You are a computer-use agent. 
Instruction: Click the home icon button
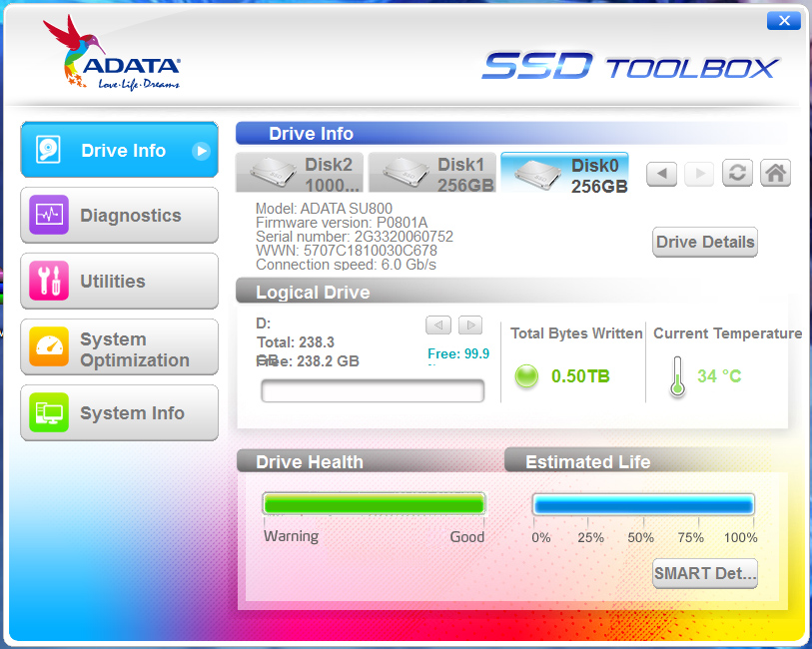click(775, 173)
